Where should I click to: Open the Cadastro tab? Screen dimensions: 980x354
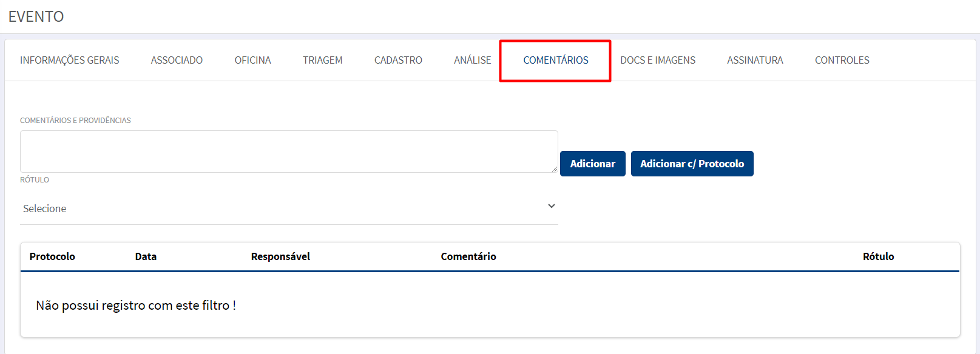coord(398,60)
